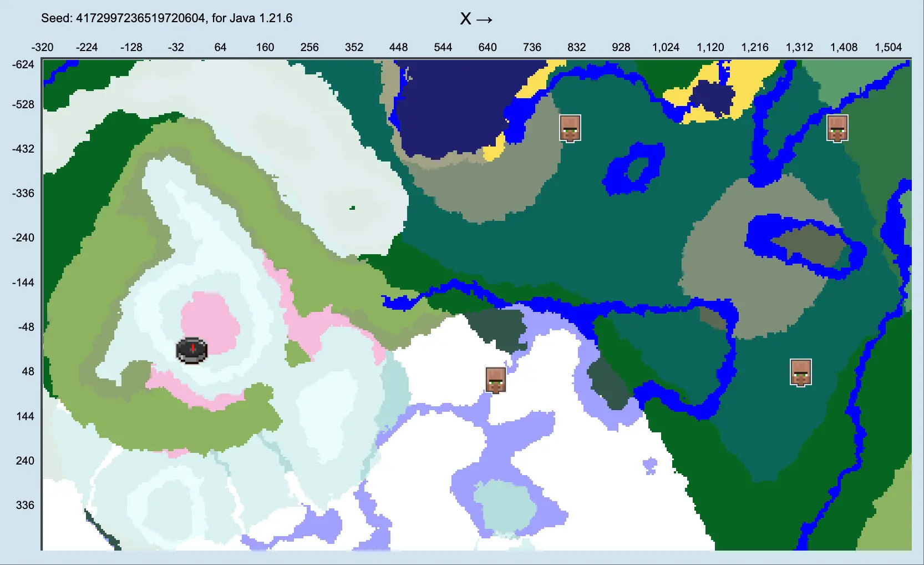Click the seed text at the top

coord(166,18)
